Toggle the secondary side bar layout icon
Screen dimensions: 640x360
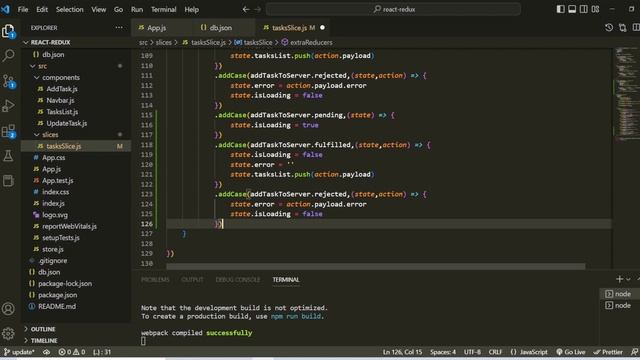pos(584,9)
